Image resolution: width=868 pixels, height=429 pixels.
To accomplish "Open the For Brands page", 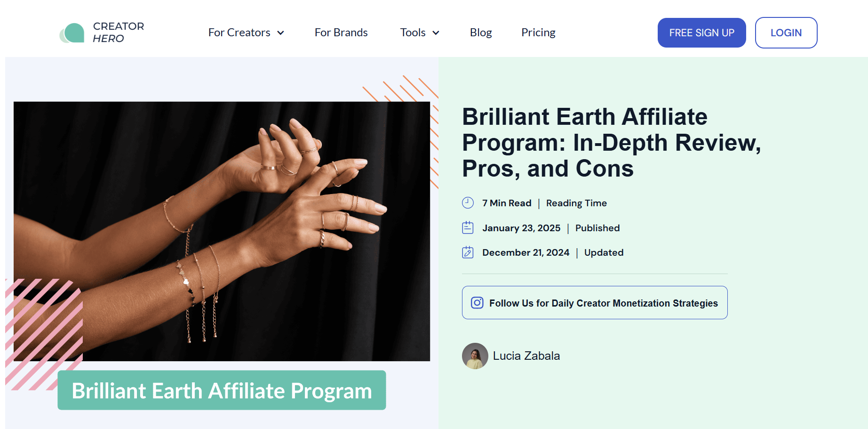I will [341, 32].
